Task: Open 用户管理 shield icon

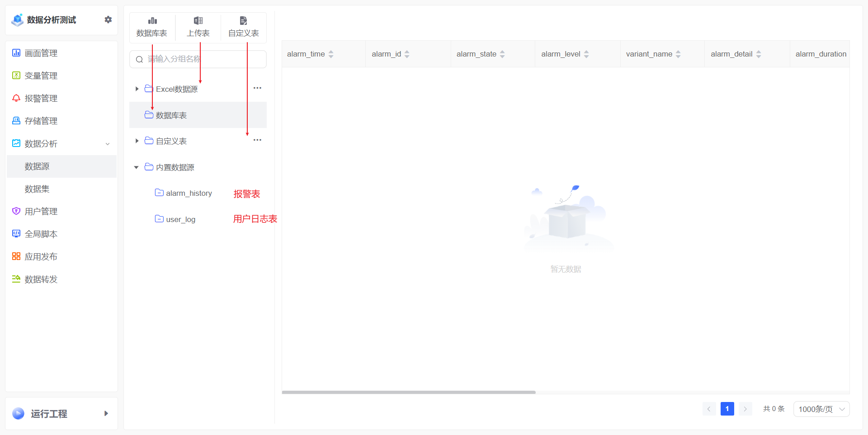Action: pyautogui.click(x=16, y=211)
